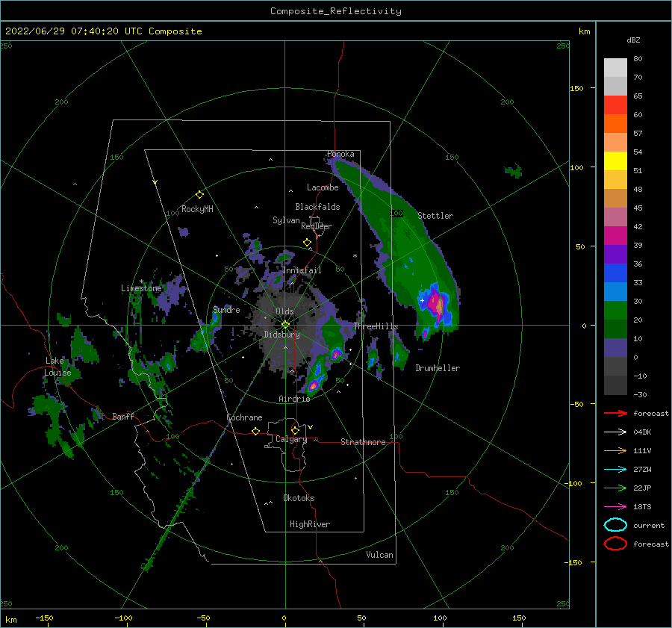Click the HighRiver town label

[310, 524]
